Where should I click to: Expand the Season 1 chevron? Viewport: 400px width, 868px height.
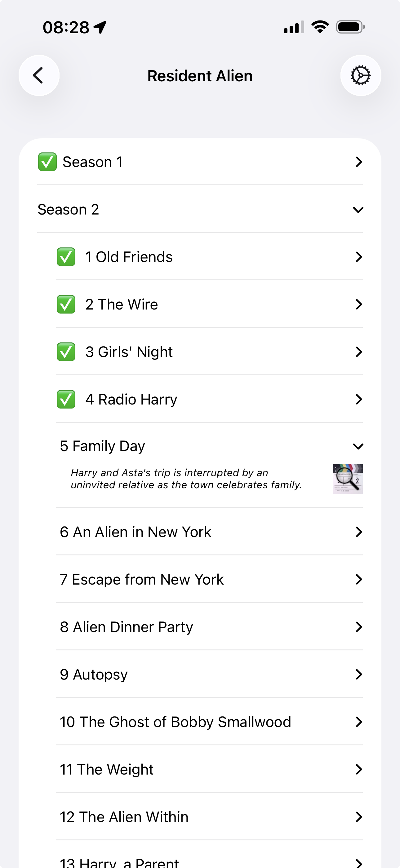[x=358, y=162]
